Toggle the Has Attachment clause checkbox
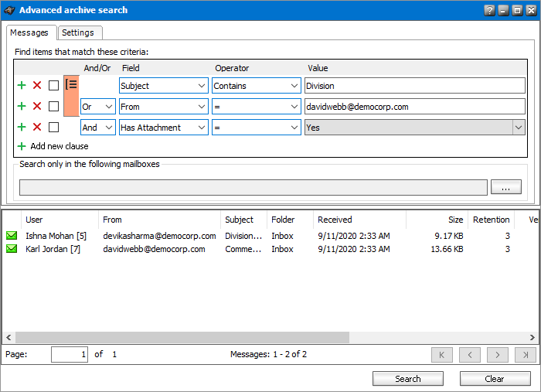541x392 pixels. point(53,127)
